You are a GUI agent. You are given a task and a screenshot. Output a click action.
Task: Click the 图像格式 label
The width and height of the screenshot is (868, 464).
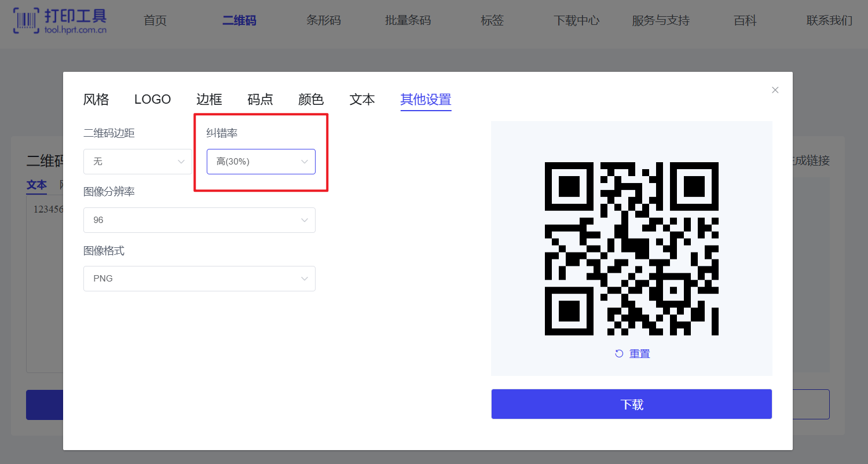point(104,251)
